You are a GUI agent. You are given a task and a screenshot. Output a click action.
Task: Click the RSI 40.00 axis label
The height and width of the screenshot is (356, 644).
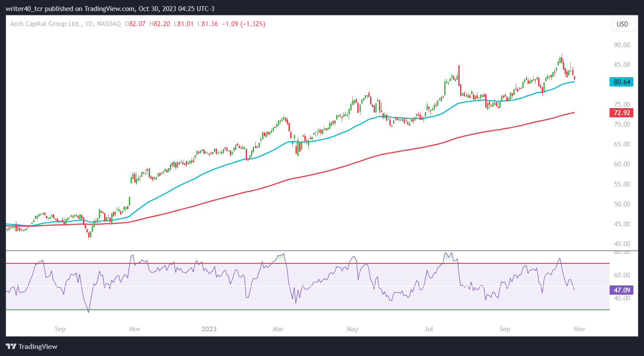[x=622, y=298]
